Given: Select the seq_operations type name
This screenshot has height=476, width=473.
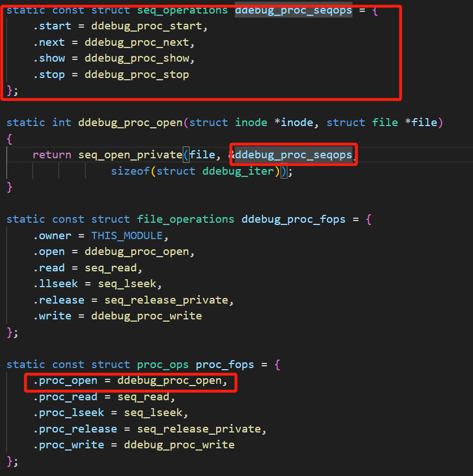Looking at the screenshot, I should point(182,10).
